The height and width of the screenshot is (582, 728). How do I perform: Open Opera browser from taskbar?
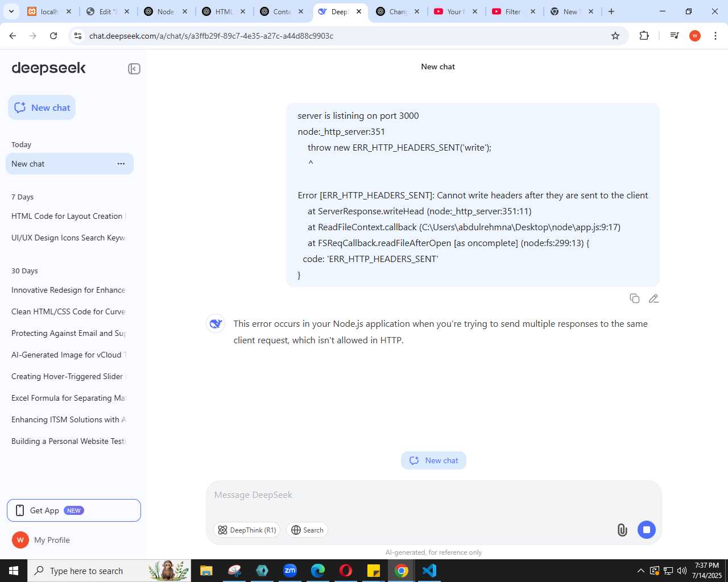346,571
